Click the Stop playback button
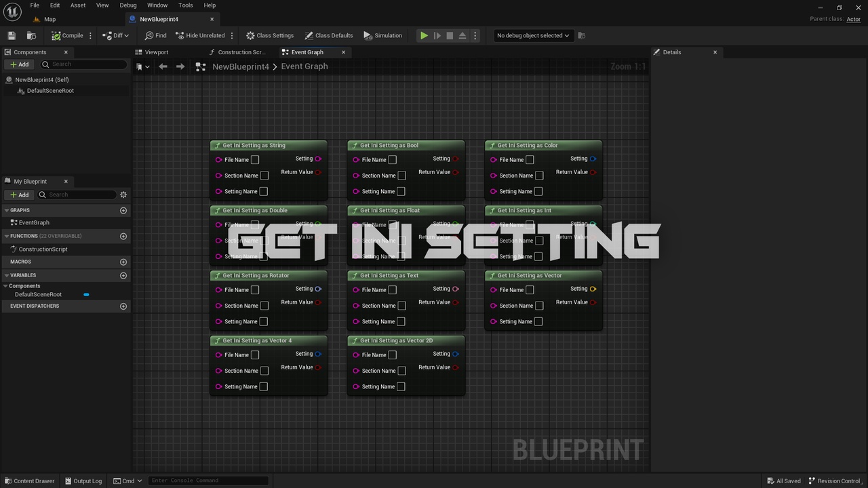Image resolution: width=868 pixels, height=488 pixels. tap(450, 35)
